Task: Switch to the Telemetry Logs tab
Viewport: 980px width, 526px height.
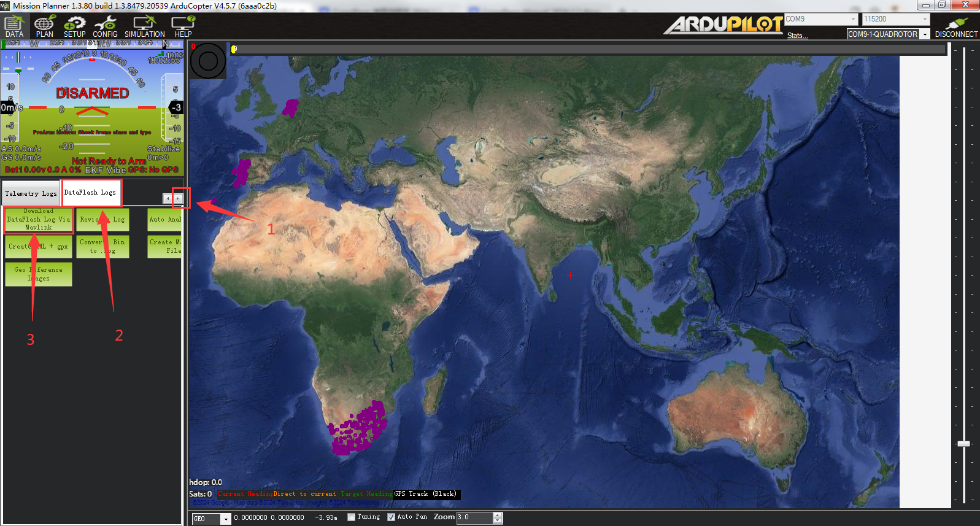Action: [x=31, y=193]
